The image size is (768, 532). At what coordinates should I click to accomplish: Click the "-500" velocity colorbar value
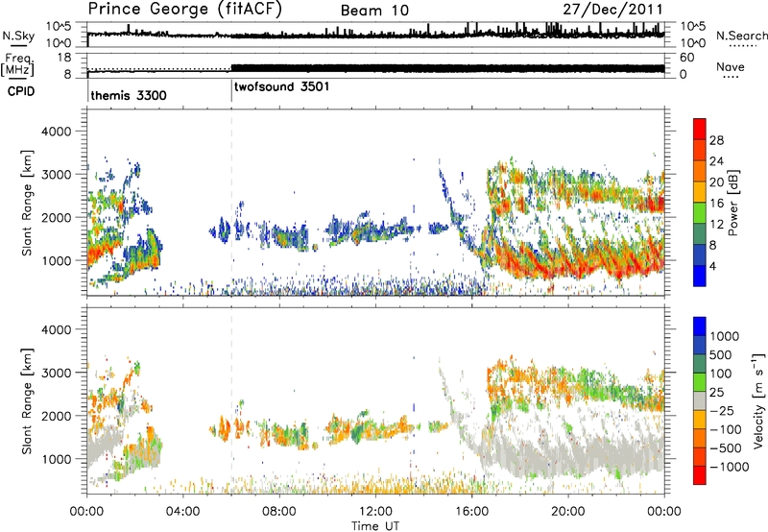coord(726,448)
